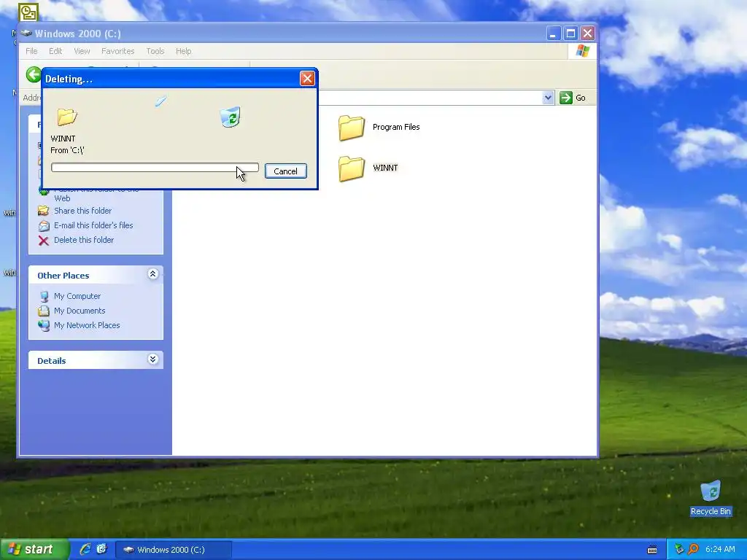Click E-mail this folder's files
This screenshot has height=560, width=747.
93,225
